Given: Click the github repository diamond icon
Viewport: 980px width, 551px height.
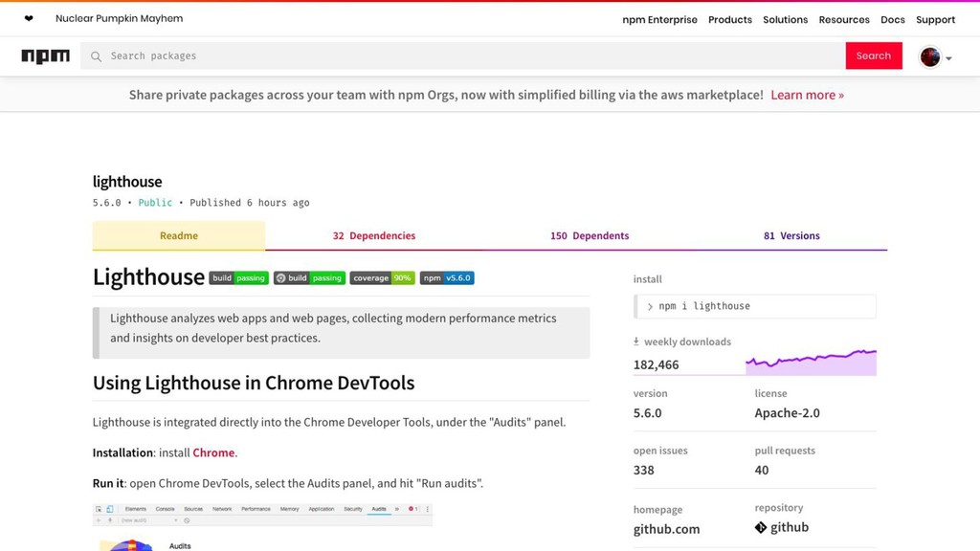Looking at the screenshot, I should point(761,527).
